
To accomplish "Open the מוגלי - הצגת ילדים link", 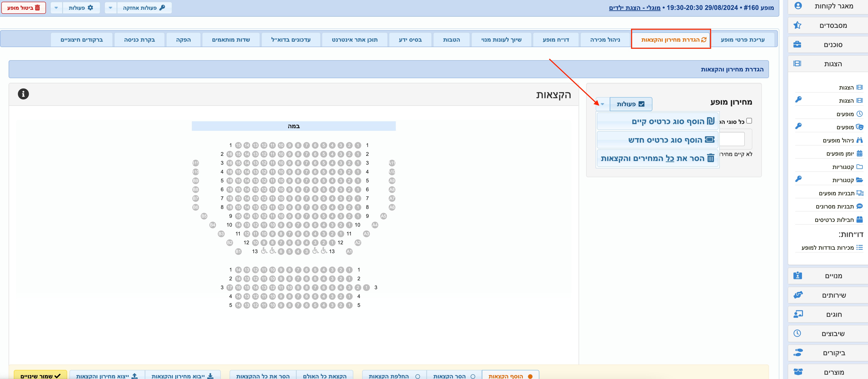I will [x=634, y=8].
